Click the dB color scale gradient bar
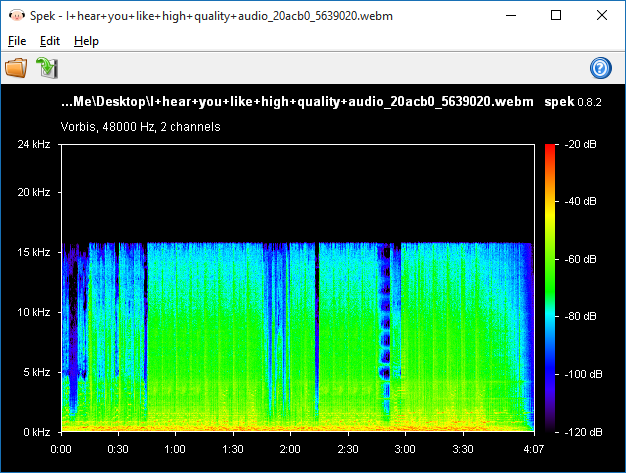626x473 pixels. pyautogui.click(x=551, y=288)
